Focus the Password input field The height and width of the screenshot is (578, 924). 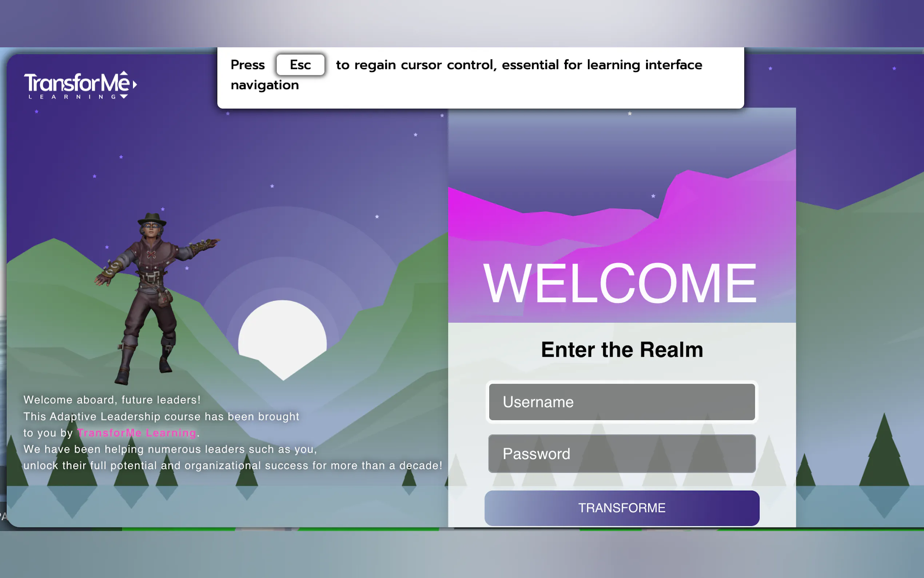coord(621,454)
